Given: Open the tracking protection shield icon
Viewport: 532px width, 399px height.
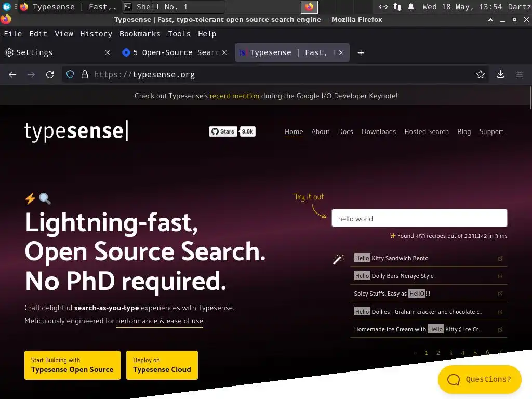Looking at the screenshot, I should pos(70,75).
